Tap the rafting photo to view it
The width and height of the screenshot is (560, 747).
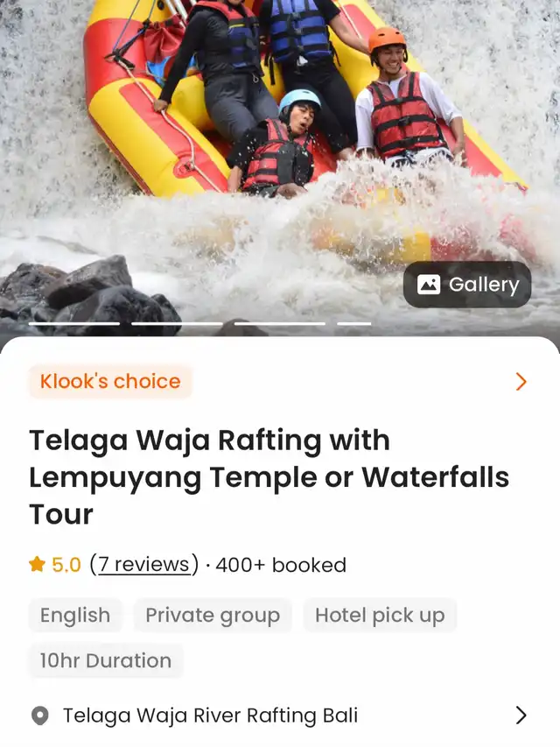click(x=280, y=143)
